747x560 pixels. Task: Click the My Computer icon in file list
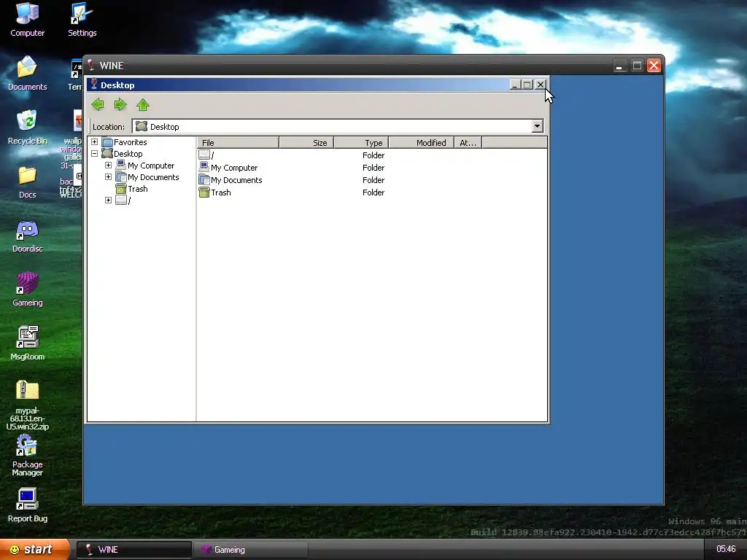(x=204, y=167)
